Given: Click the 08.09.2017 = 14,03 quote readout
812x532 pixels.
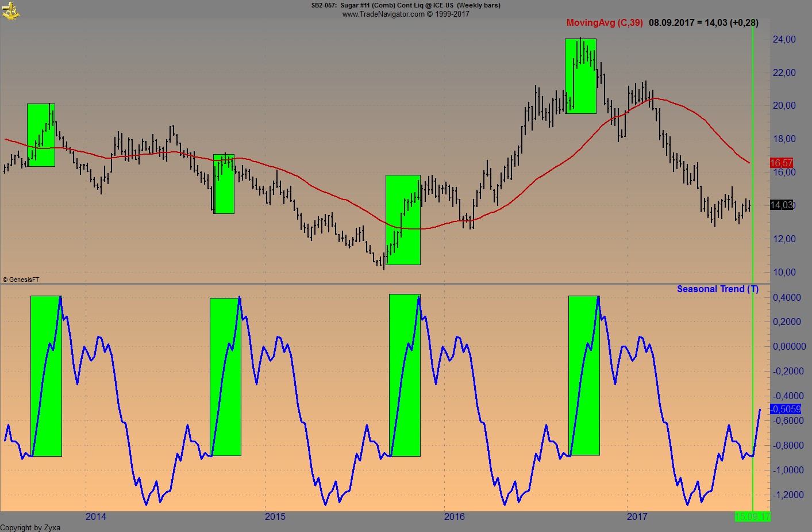Looking at the screenshot, I should (702, 23).
